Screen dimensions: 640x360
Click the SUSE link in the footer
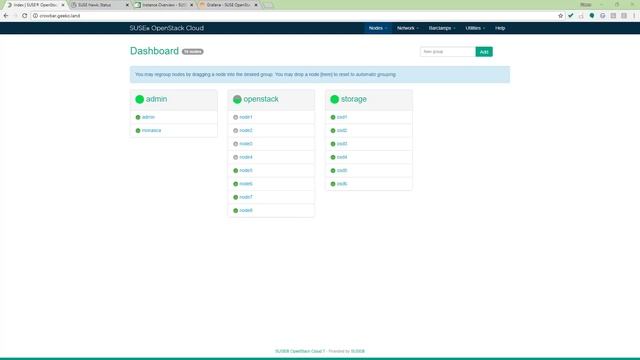point(358,351)
